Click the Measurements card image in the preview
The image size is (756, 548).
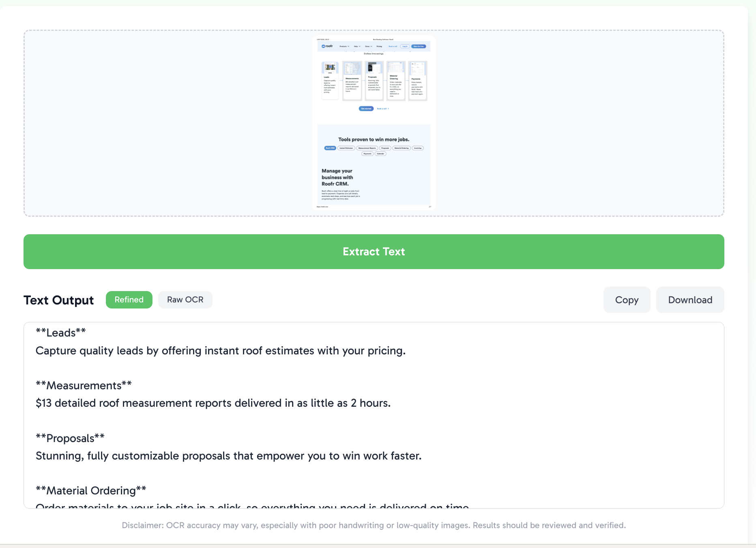coord(352,69)
